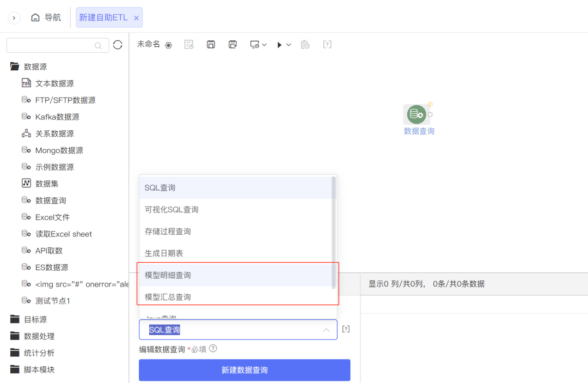The image size is (588, 383).
Task: Click the 新建数据查询 button
Action: (x=244, y=370)
